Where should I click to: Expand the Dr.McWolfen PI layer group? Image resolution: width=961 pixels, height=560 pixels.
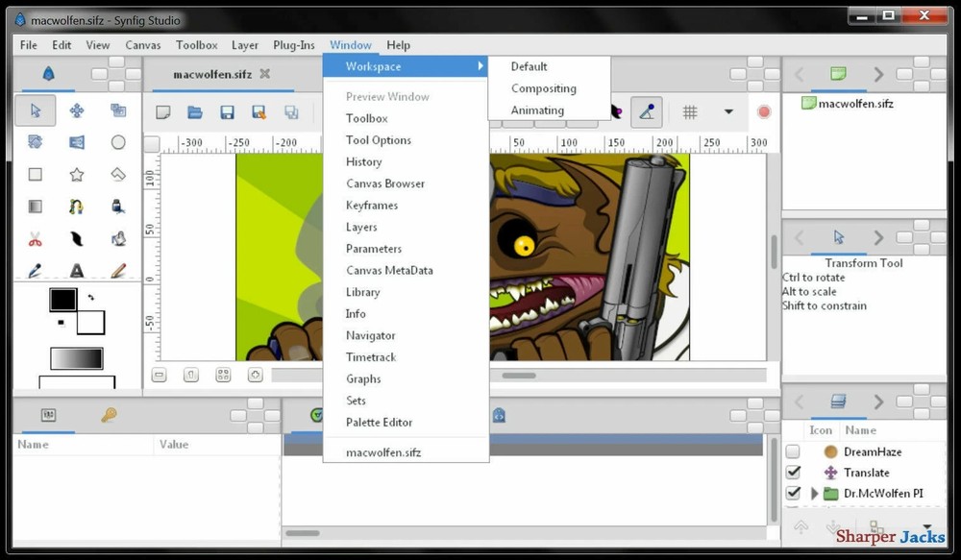(814, 493)
